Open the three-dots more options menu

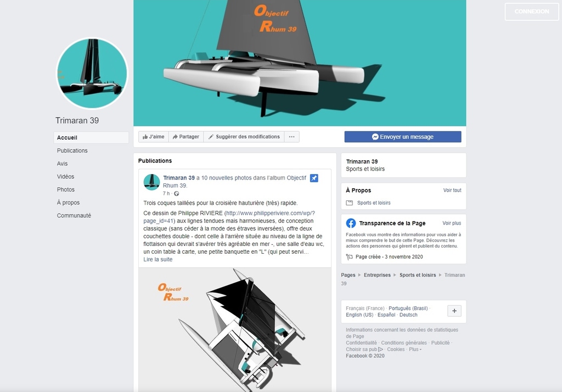pyautogui.click(x=292, y=137)
